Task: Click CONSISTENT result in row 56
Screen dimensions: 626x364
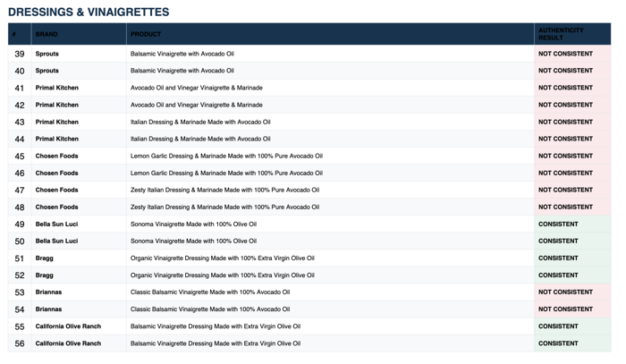Action: pyautogui.click(x=558, y=343)
